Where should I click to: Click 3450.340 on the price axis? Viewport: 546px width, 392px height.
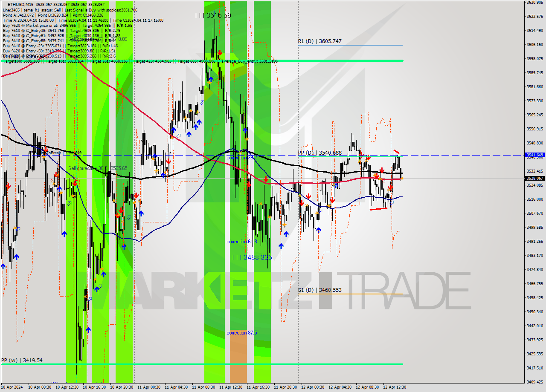click(x=535, y=311)
